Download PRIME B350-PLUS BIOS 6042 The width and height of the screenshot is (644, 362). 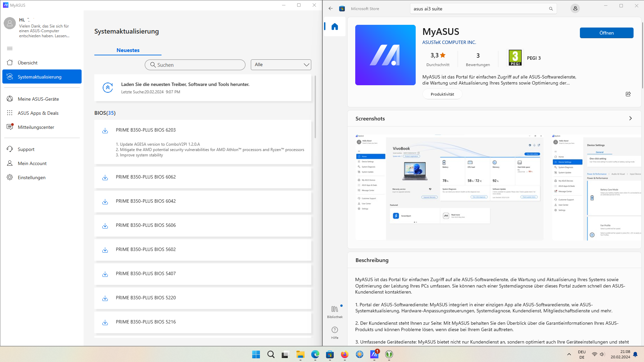pyautogui.click(x=105, y=202)
